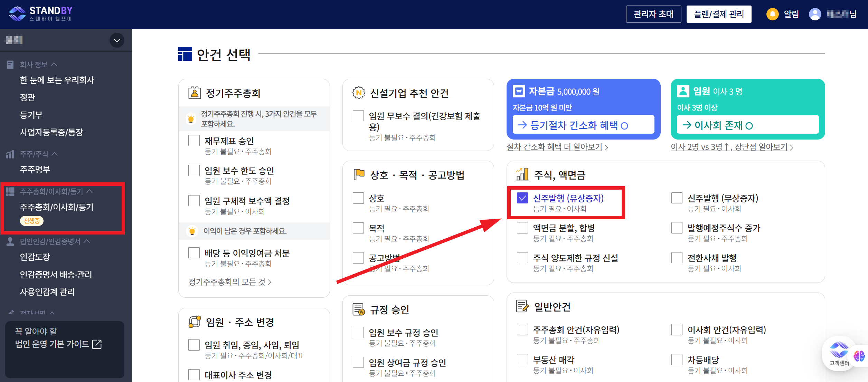Open 사업자등록증/통장 menu item
This screenshot has width=868, height=382.
click(51, 132)
